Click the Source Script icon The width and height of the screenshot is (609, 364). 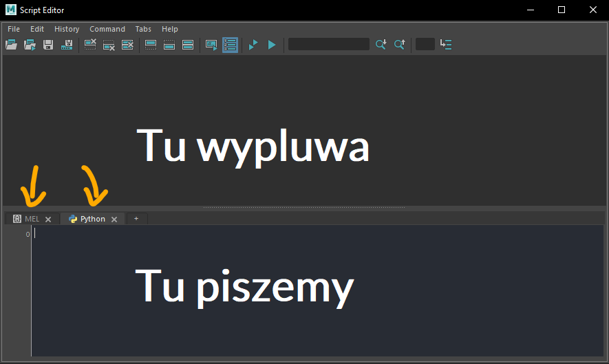[x=30, y=45]
